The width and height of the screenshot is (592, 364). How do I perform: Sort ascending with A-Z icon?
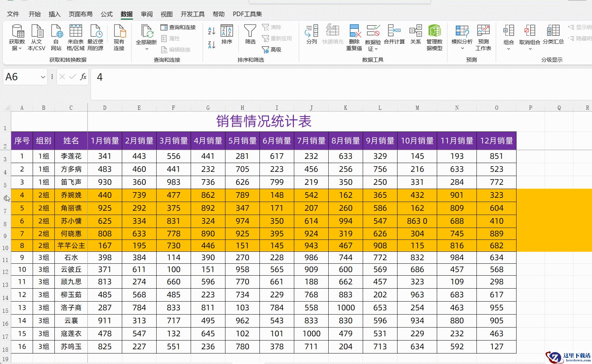[211, 31]
